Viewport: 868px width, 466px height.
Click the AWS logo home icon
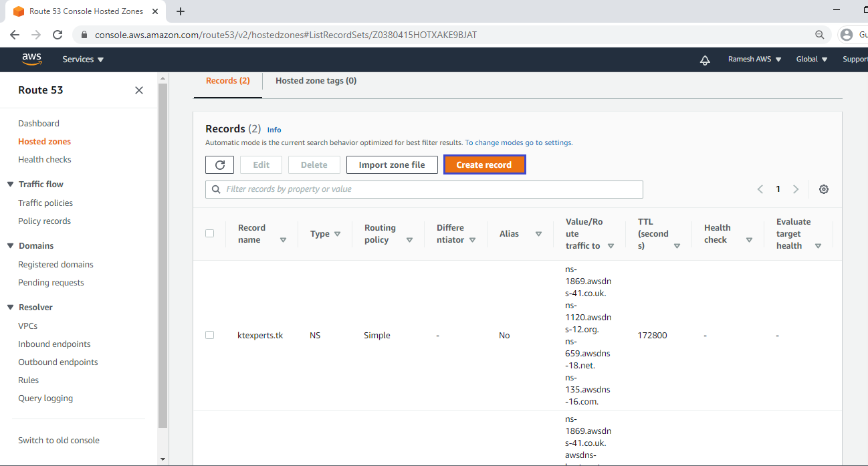(x=31, y=60)
